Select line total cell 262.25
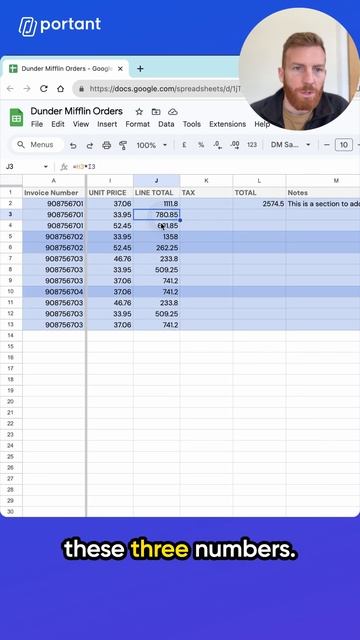The height and width of the screenshot is (640, 360). point(156,248)
